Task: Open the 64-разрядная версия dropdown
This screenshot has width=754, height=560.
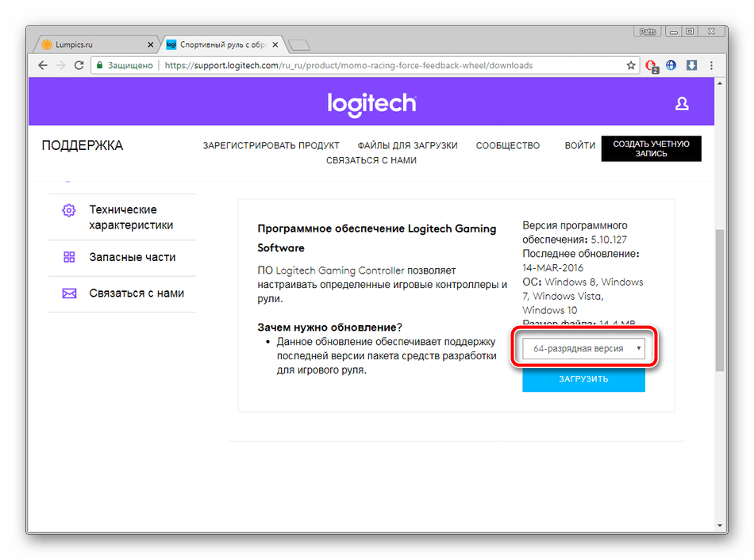Action: click(x=584, y=348)
